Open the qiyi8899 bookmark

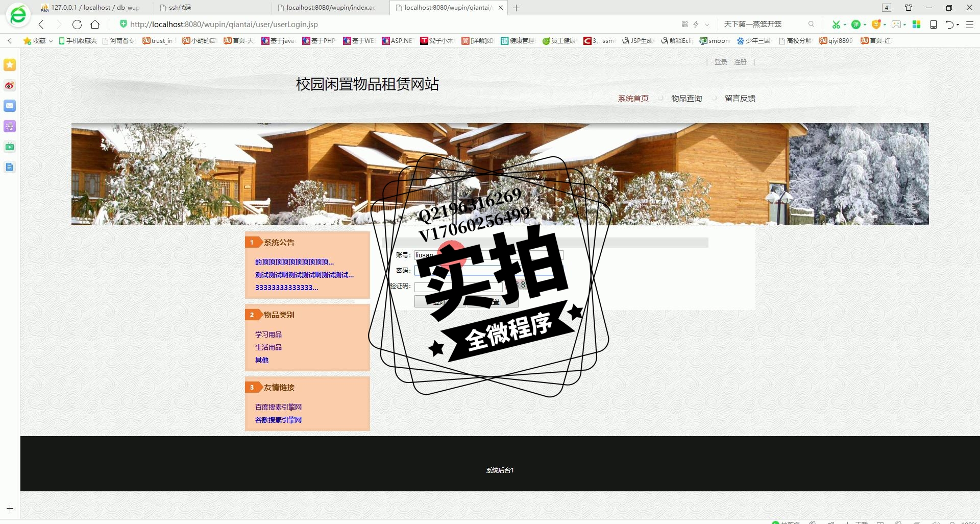pyautogui.click(x=836, y=40)
